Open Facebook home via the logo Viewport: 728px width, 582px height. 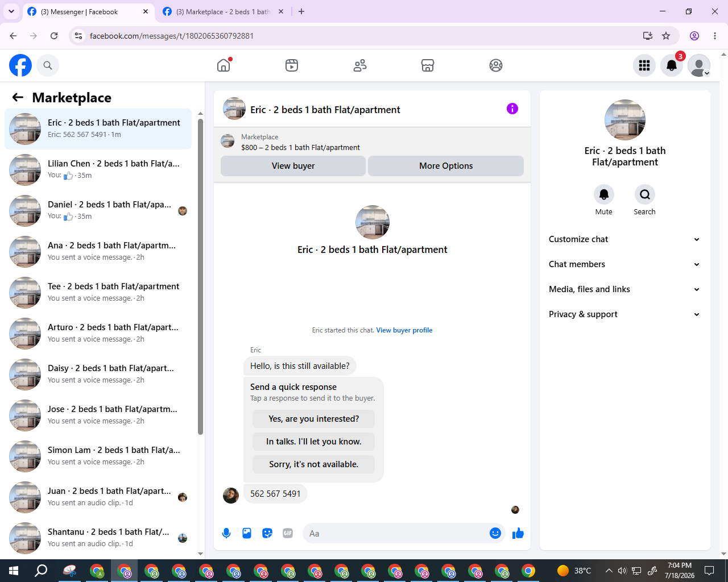(x=20, y=65)
